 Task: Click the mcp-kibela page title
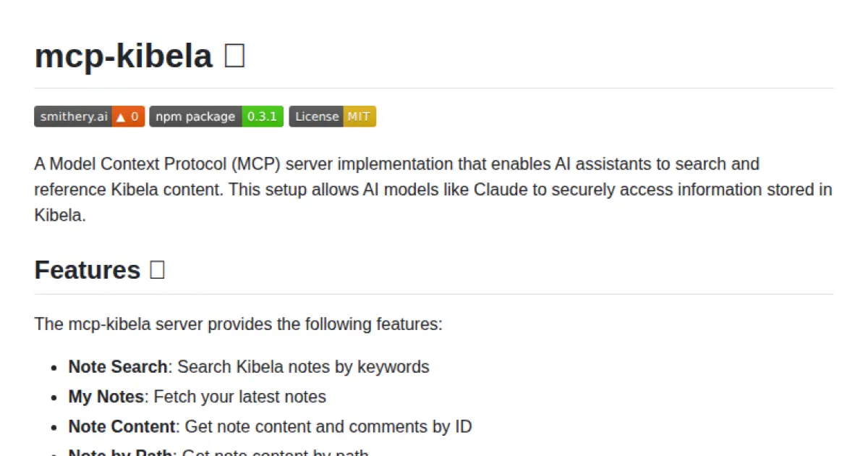point(123,56)
